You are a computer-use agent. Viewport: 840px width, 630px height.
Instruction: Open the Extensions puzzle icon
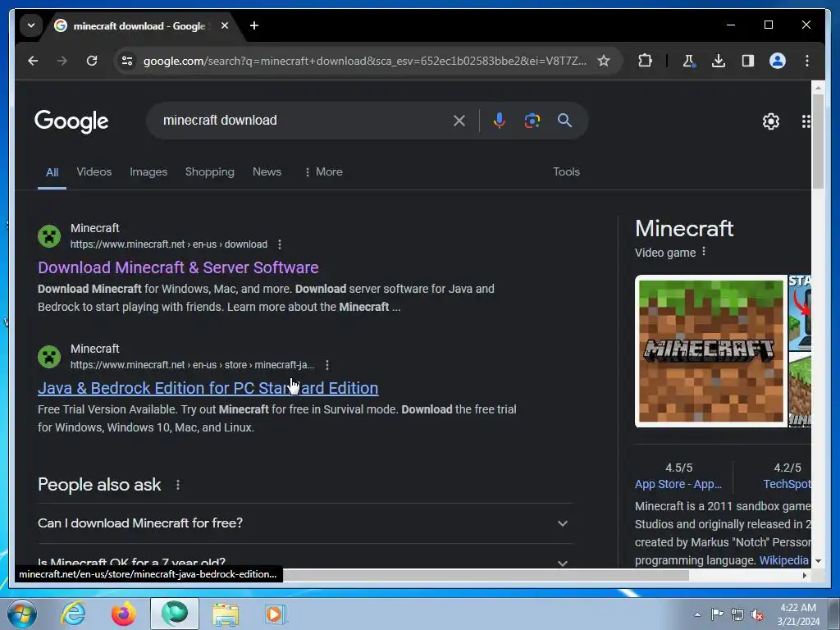point(646,61)
